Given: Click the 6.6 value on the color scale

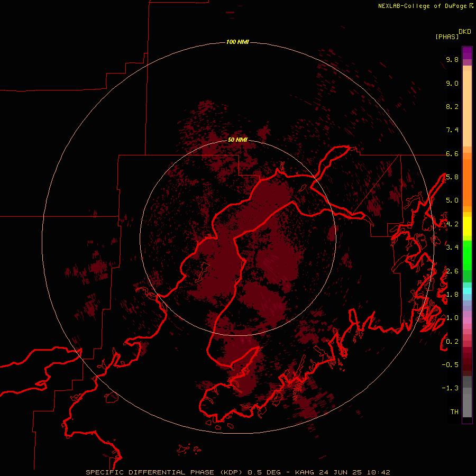Looking at the screenshot, I should (x=452, y=153).
